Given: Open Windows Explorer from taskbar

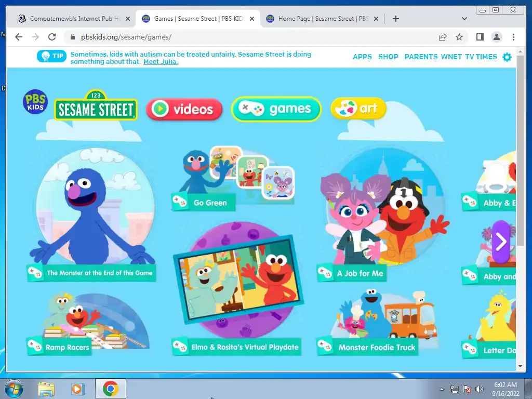Looking at the screenshot, I should click(x=46, y=389).
